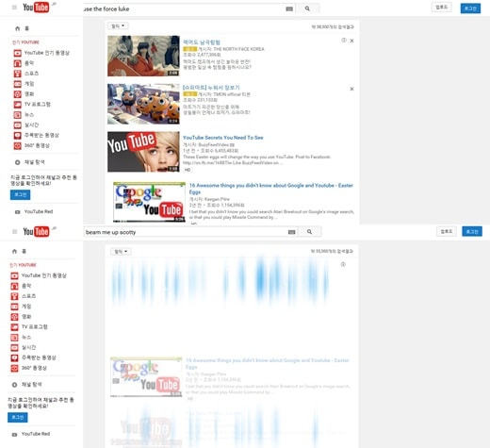Close the second ad result with the X
The height and width of the screenshot is (448, 490).
coord(351,89)
